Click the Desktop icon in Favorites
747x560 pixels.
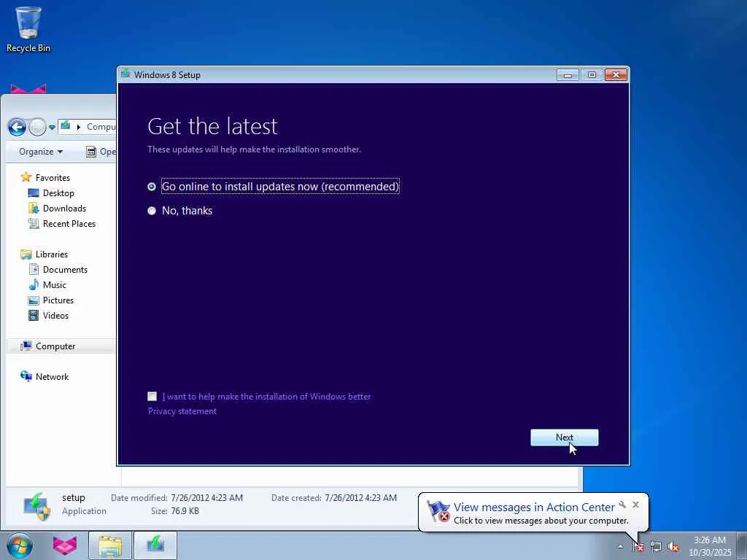click(34, 192)
